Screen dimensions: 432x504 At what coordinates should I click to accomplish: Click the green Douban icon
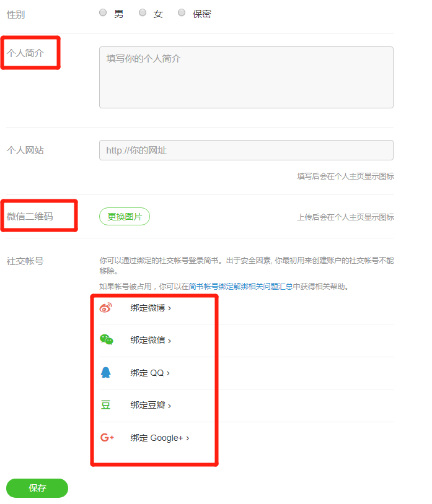(x=106, y=405)
